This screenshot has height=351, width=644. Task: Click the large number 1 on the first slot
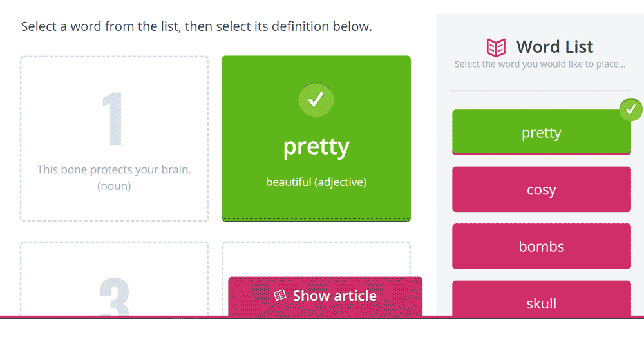pos(113,120)
